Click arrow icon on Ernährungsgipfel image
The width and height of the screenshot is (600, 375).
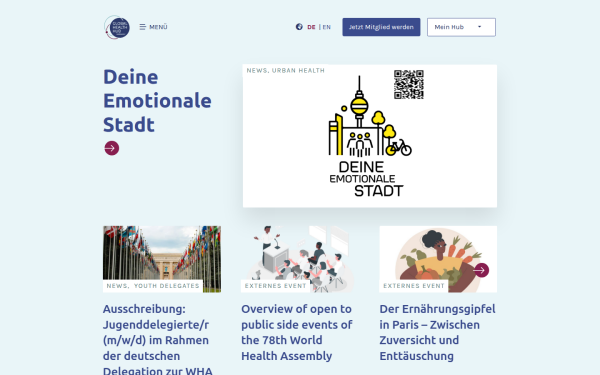pyautogui.click(x=481, y=270)
